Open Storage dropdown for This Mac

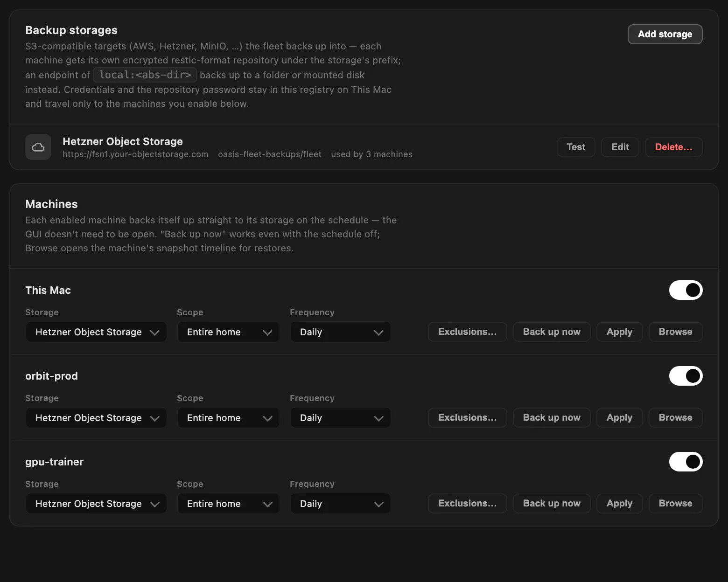[x=96, y=332]
